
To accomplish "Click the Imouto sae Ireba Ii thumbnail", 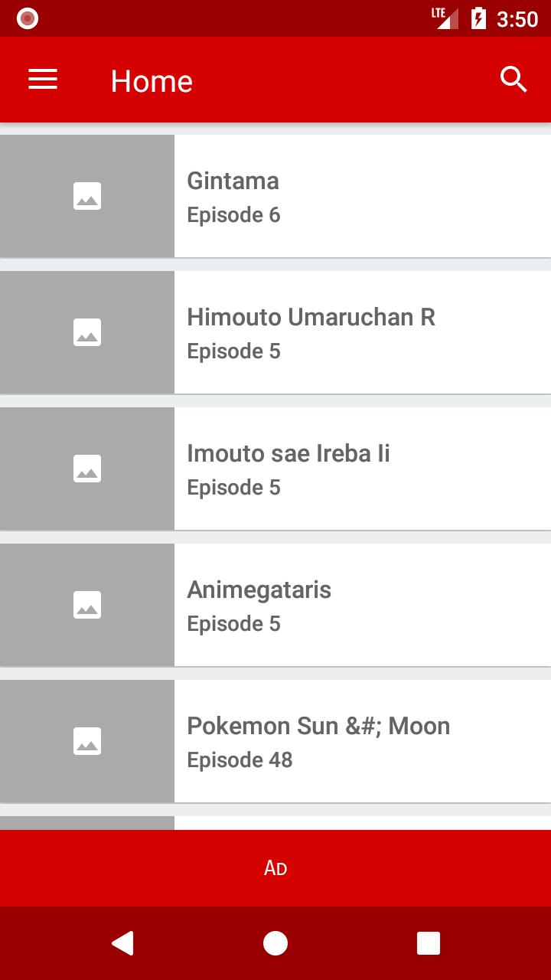I will [x=87, y=469].
